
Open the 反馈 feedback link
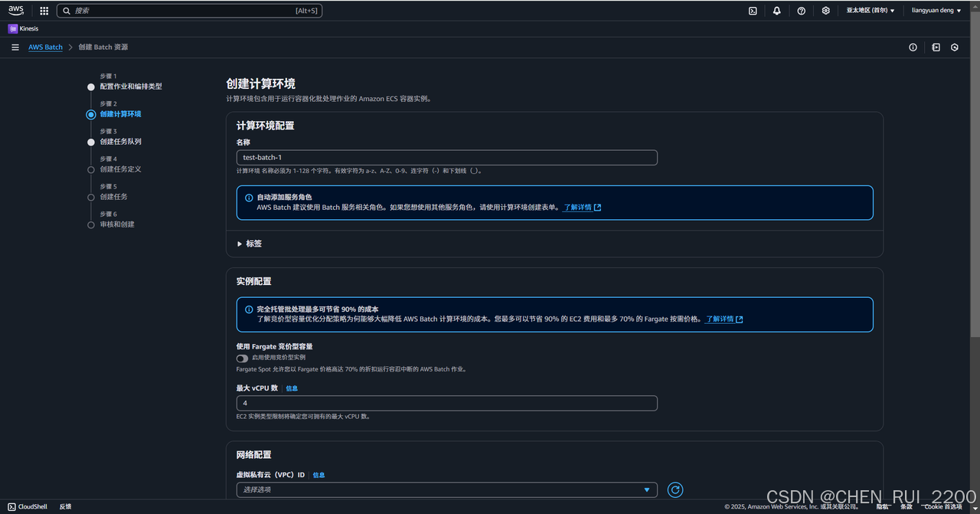click(x=65, y=507)
